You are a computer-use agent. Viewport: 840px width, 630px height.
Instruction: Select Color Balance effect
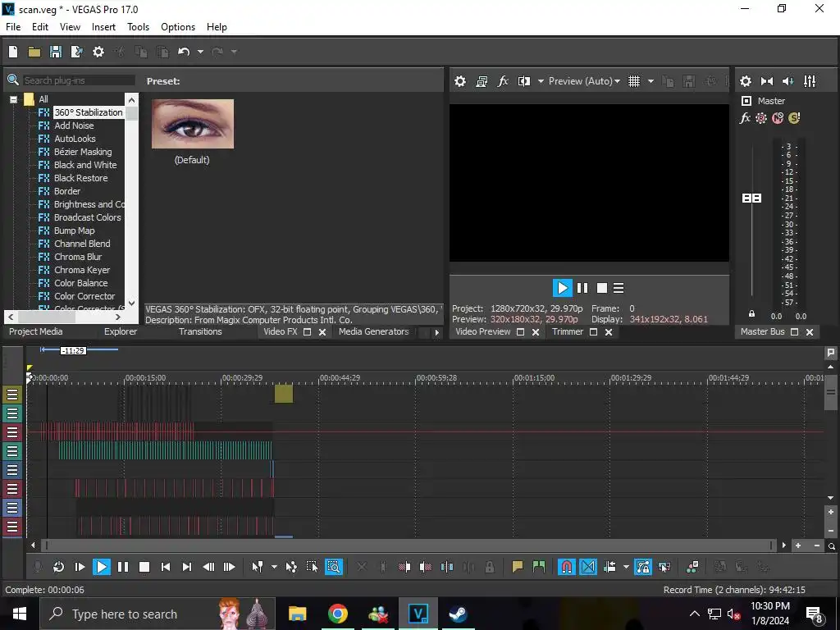pos(81,283)
